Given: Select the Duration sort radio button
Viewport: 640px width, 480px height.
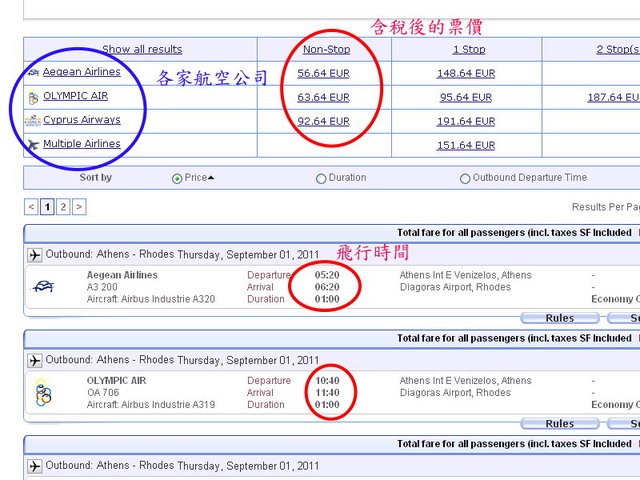Looking at the screenshot, I should [x=321, y=179].
